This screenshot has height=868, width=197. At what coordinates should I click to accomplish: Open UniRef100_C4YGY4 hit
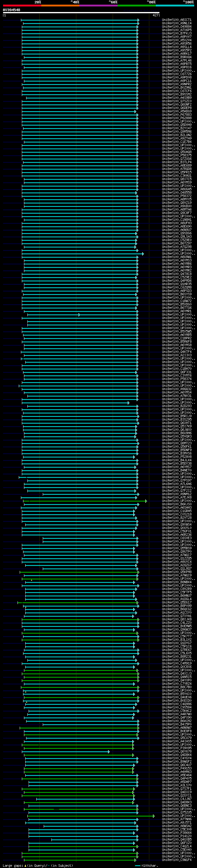point(177,758)
